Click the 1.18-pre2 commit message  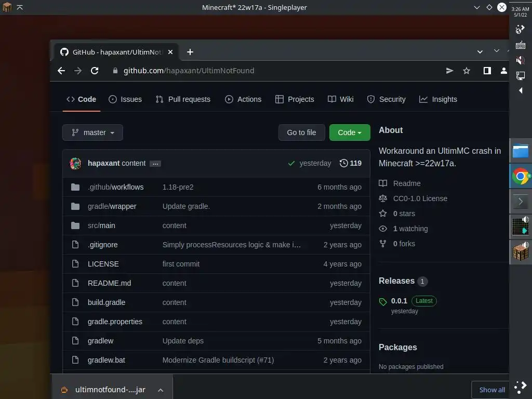[x=178, y=187]
